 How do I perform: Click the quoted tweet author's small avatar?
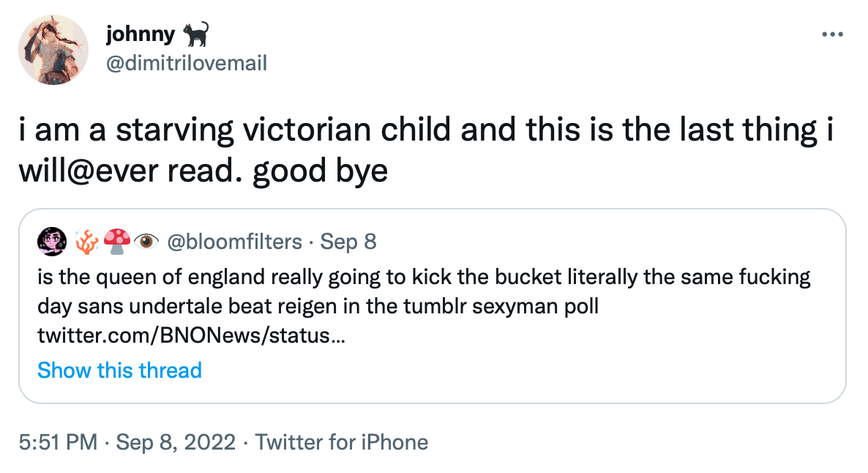pos(51,242)
